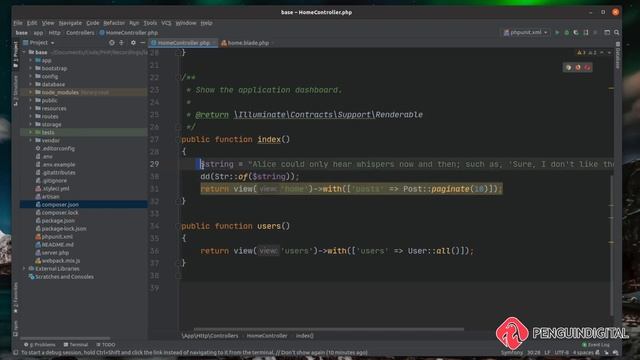Hide the Project panel with minus icon
Screen dimensions: 640x360
coord(142,42)
